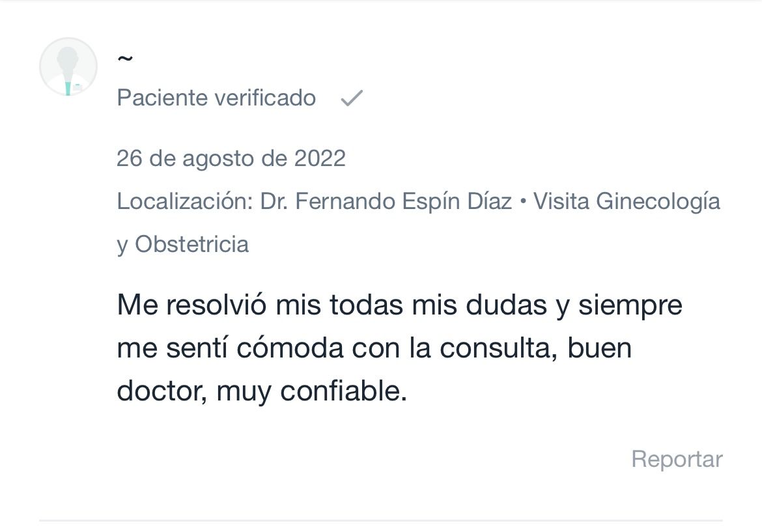The width and height of the screenshot is (762, 532).
Task: Click the 26 de agosto de 2022 date
Action: (231, 158)
